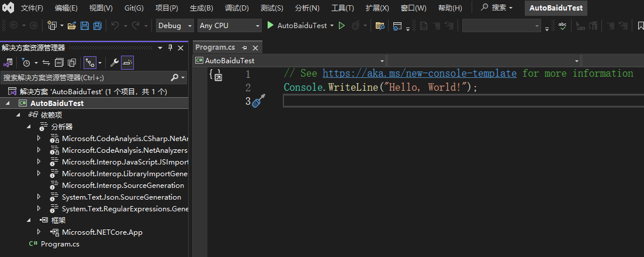This screenshot has height=257, width=644.
Task: Click the Open File folder icon
Action: click(x=72, y=26)
